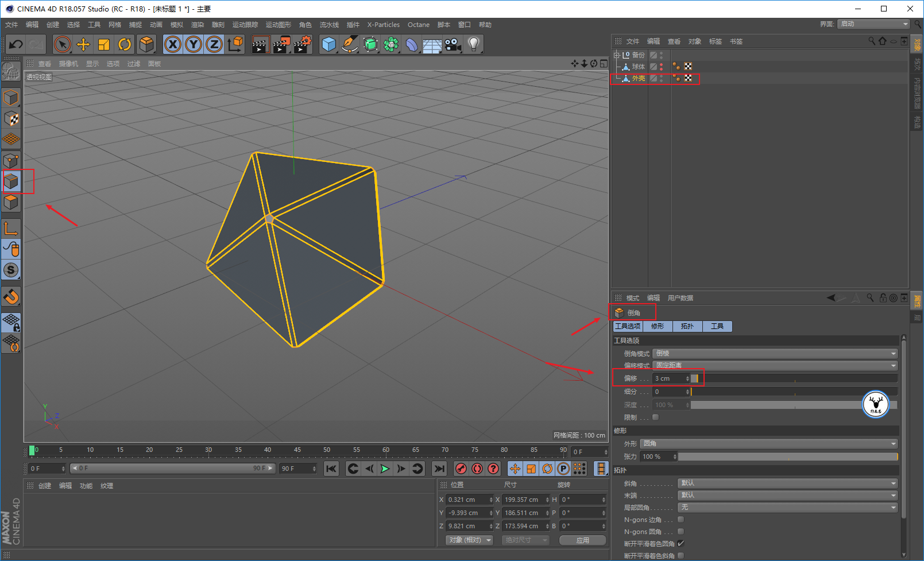The image size is (924, 561).
Task: Click frame 45 on the timeline ruler
Action: pyautogui.click(x=297, y=450)
